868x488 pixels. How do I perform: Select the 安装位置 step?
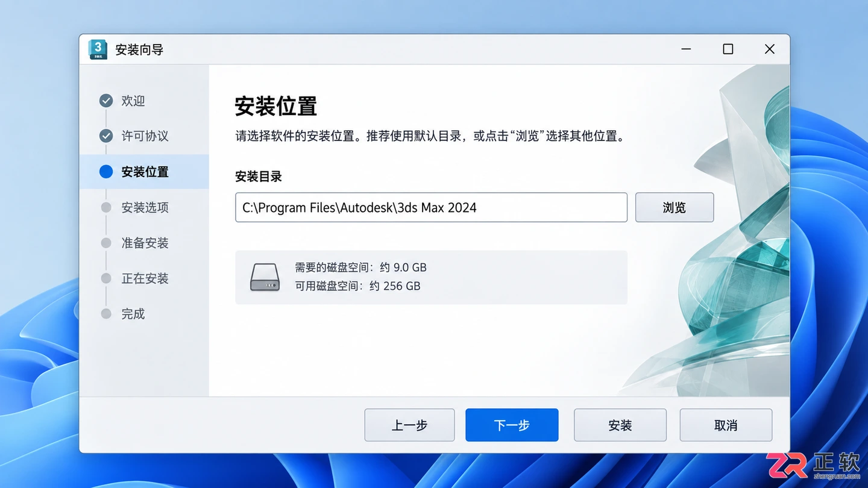[x=145, y=172]
